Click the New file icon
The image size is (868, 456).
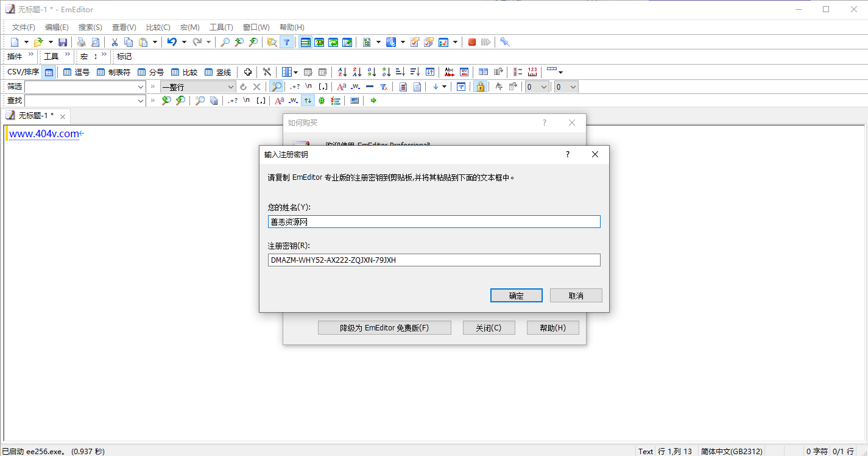coord(15,42)
